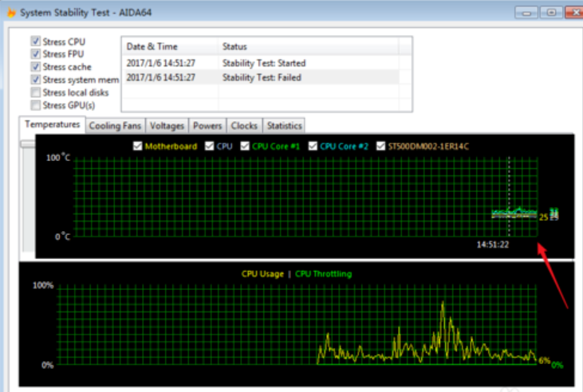This screenshot has height=392, width=583.
Task: Click the Date & Time column header
Action: coord(169,47)
